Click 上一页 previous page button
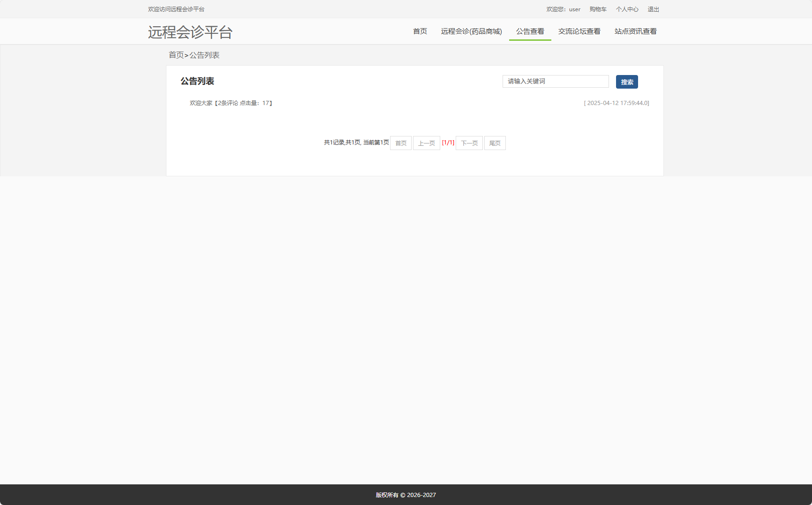Screen dimensions: 812x505 426,143
